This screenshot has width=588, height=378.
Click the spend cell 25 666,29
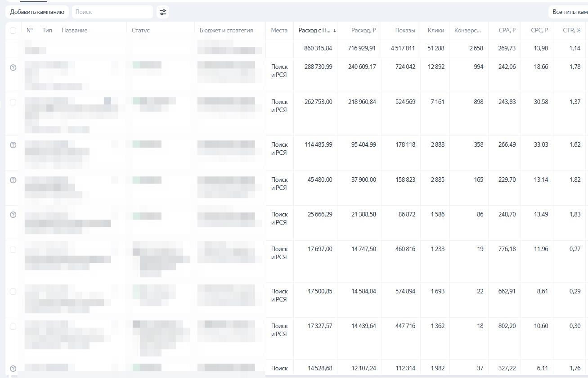pos(320,214)
